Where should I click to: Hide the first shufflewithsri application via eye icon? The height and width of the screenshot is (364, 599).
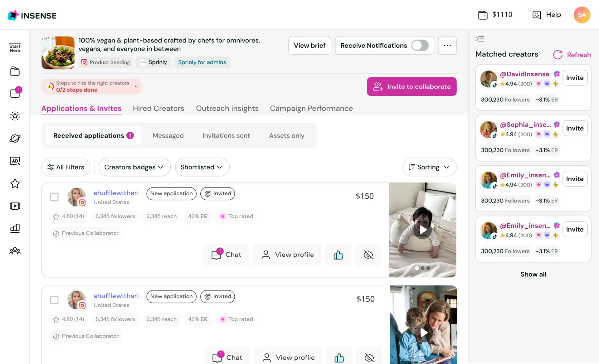368,255
